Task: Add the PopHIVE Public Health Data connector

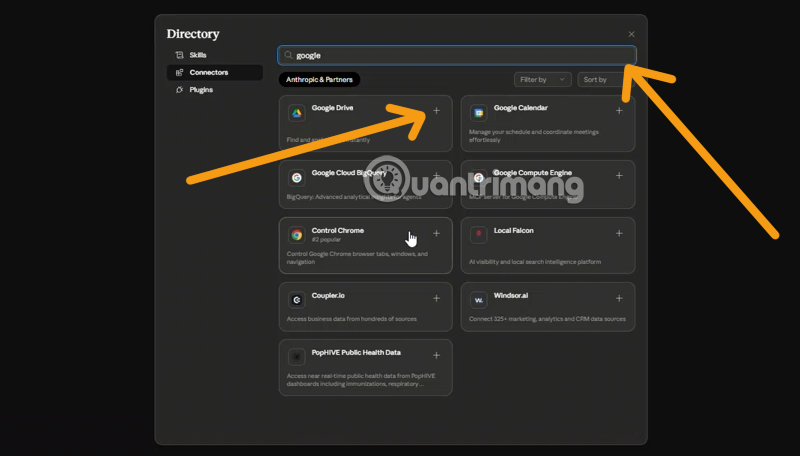Action: (436, 356)
